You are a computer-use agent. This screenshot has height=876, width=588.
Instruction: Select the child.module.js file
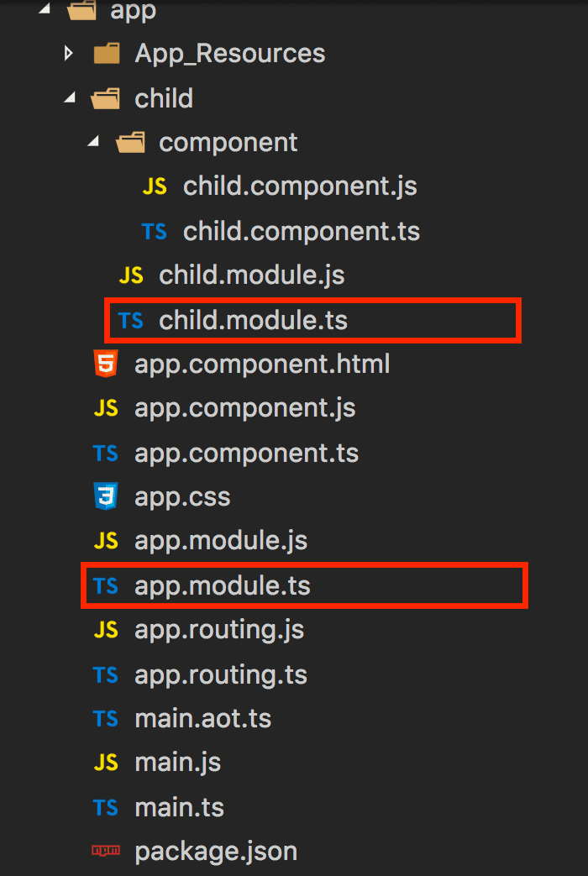(251, 275)
